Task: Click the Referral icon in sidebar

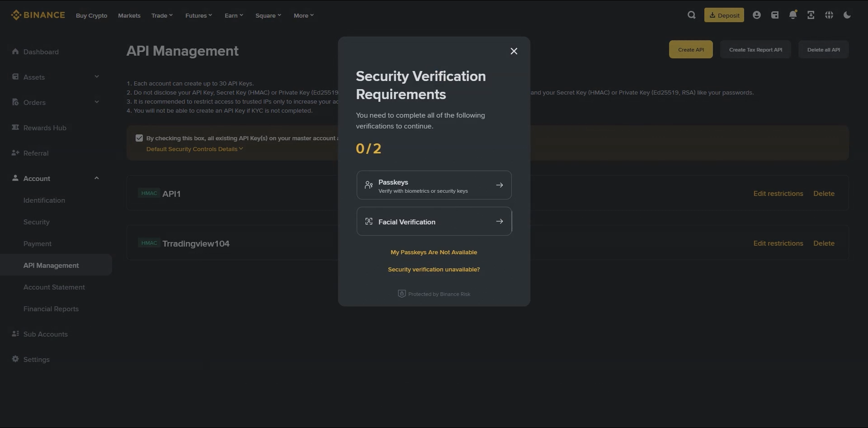Action: 15,153
